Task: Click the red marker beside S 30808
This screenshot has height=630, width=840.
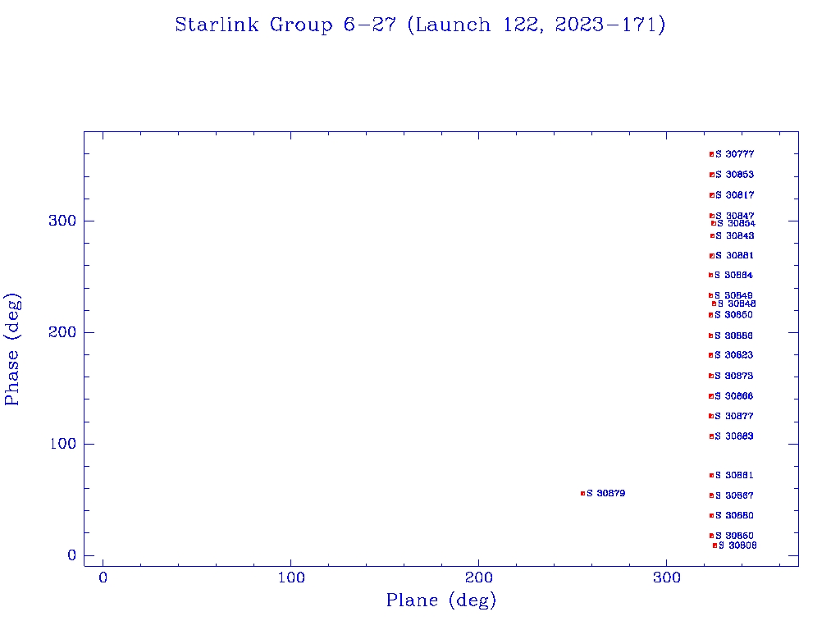Action: pos(714,546)
